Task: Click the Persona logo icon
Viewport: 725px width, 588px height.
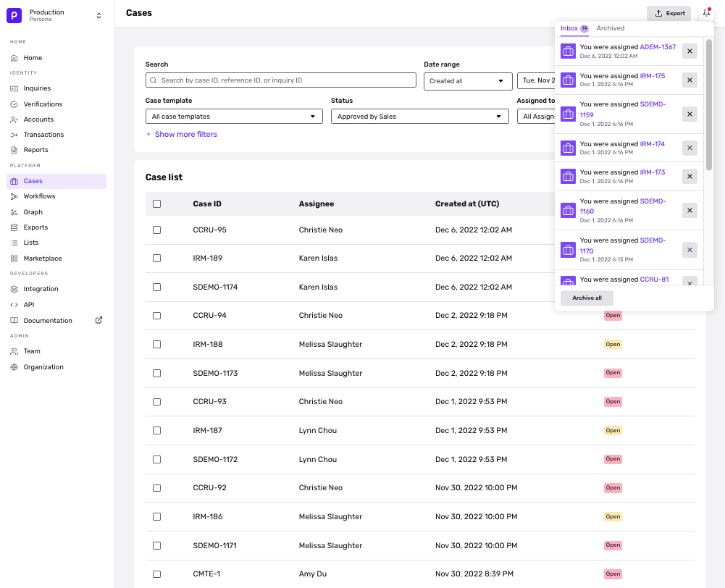Action: tap(14, 15)
